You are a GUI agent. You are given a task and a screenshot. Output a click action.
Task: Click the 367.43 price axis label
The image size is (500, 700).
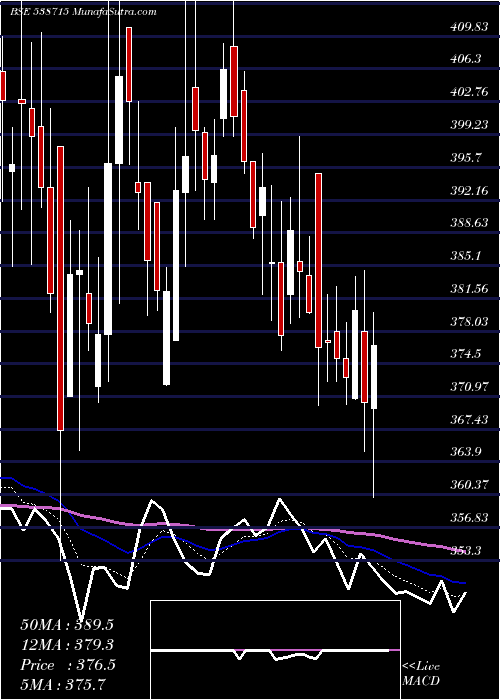(469, 420)
